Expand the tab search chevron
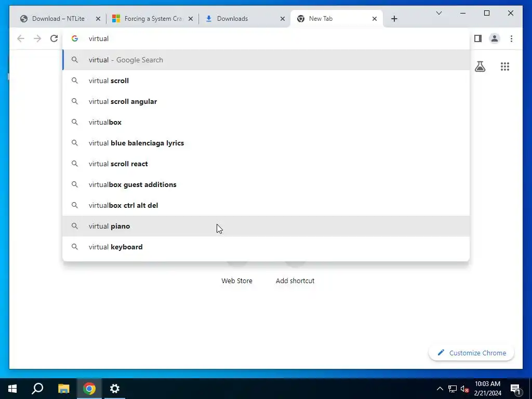This screenshot has height=399, width=532. 438,13
